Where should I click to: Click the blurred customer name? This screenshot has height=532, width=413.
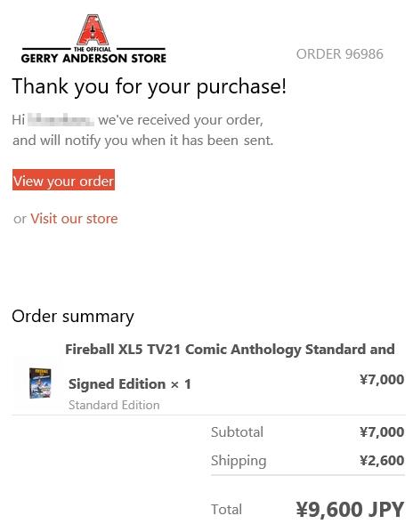coord(61,120)
